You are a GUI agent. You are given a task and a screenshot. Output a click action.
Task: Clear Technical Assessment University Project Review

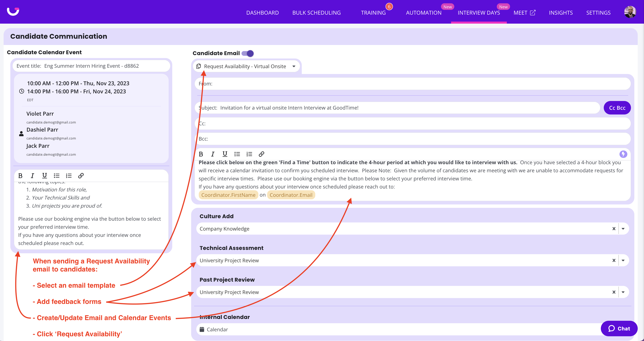[614, 260]
